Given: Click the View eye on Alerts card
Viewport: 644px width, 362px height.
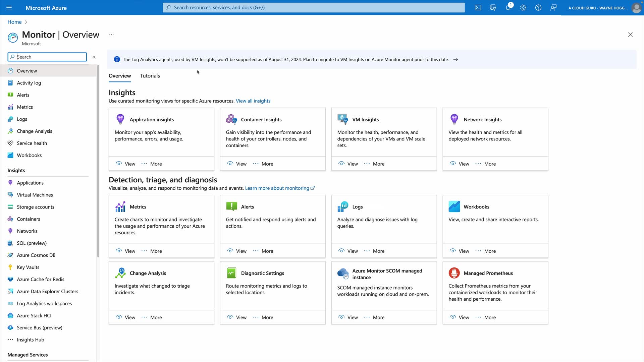Looking at the screenshot, I should [x=230, y=251].
